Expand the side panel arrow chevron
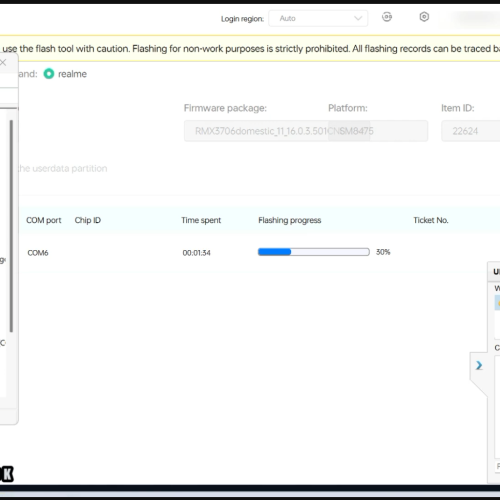Image resolution: width=500 pixels, height=500 pixels. click(479, 366)
